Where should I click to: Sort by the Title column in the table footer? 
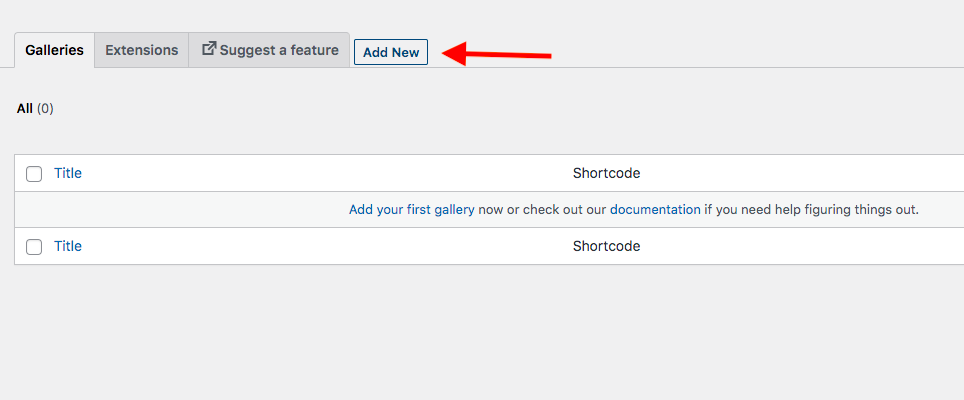[68, 246]
